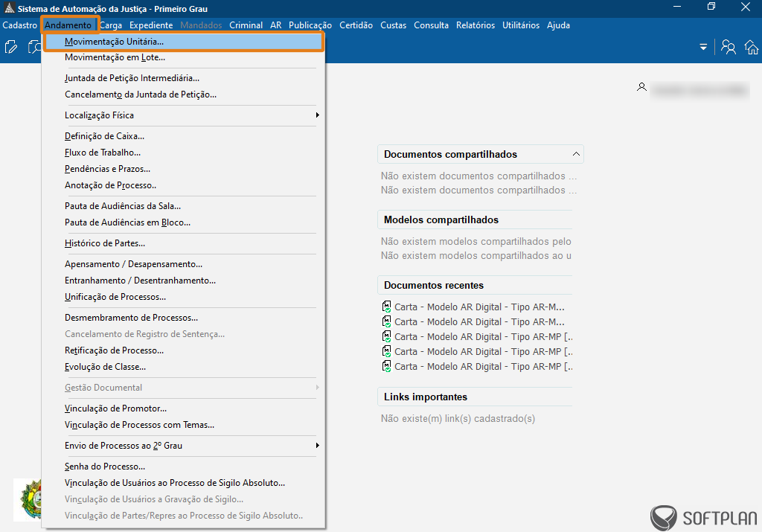
Task: Choose Pauta de Audiências da Sala
Action: (x=184, y=206)
